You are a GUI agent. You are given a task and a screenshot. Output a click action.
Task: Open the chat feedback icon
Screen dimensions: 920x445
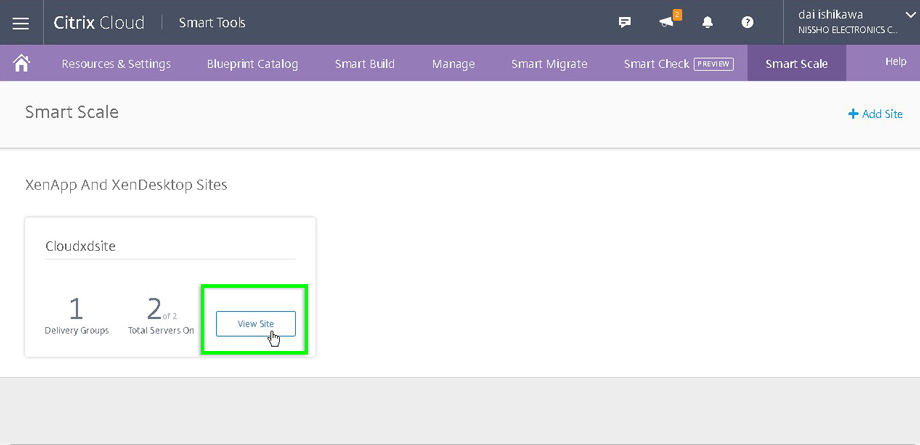click(x=625, y=22)
